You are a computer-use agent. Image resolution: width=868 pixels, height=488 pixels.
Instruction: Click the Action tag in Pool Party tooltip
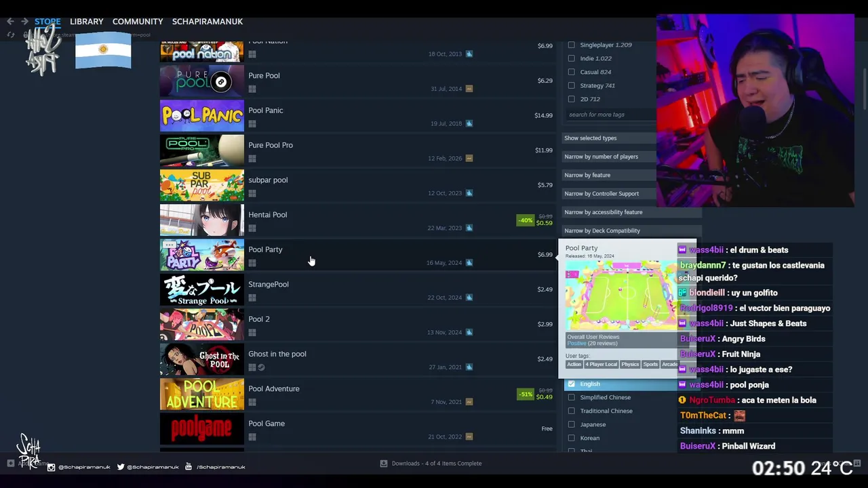tap(574, 365)
